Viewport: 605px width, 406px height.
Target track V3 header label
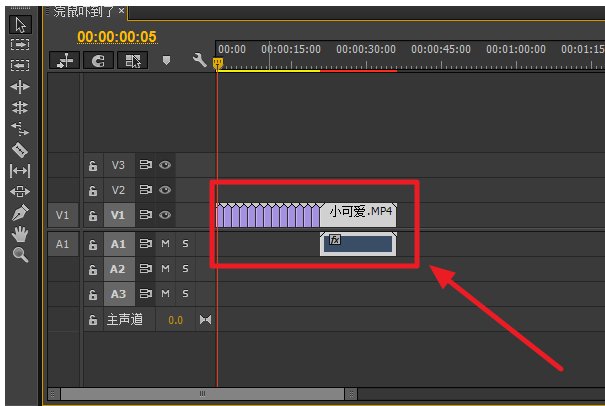(118, 165)
